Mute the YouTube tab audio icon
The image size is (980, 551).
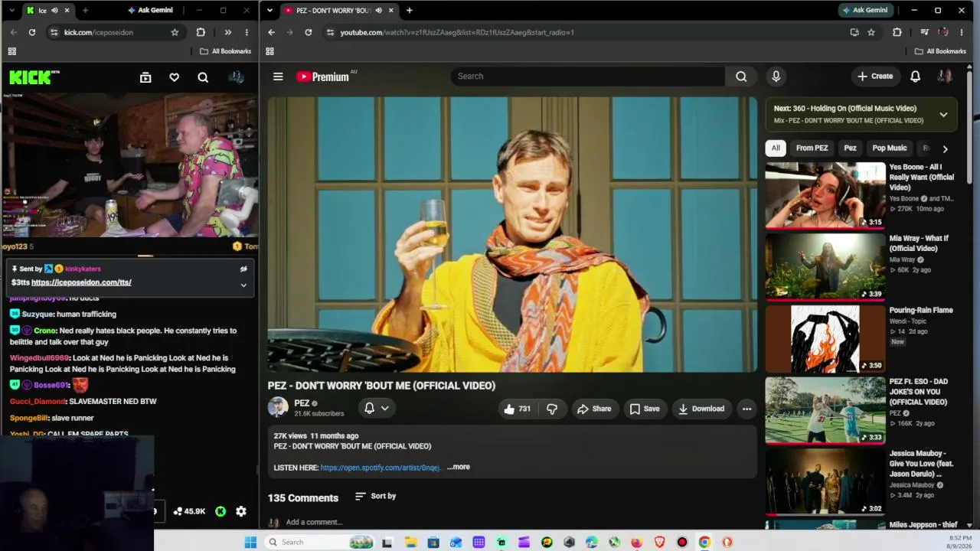379,11
